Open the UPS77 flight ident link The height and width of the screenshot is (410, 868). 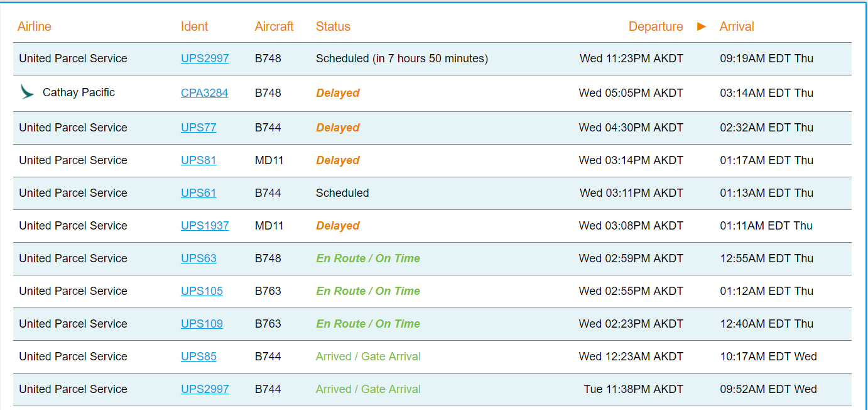point(198,128)
